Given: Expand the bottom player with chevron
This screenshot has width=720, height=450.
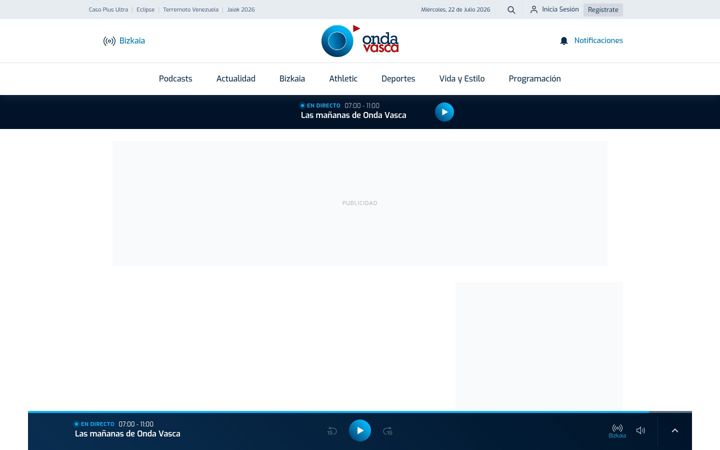Looking at the screenshot, I should (675, 430).
